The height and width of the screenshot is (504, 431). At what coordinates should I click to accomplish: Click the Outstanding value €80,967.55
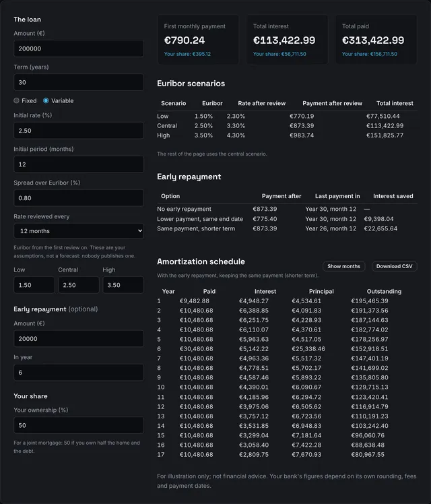coord(368,455)
